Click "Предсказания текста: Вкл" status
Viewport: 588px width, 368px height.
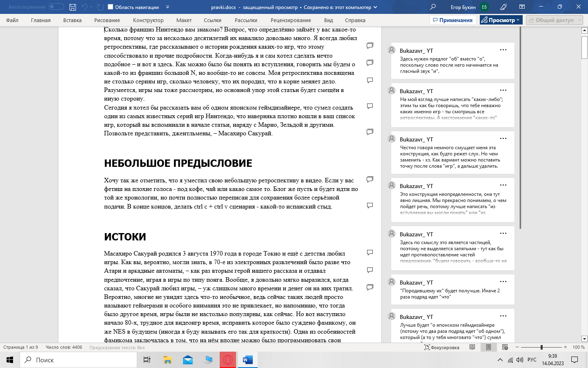tap(117, 347)
